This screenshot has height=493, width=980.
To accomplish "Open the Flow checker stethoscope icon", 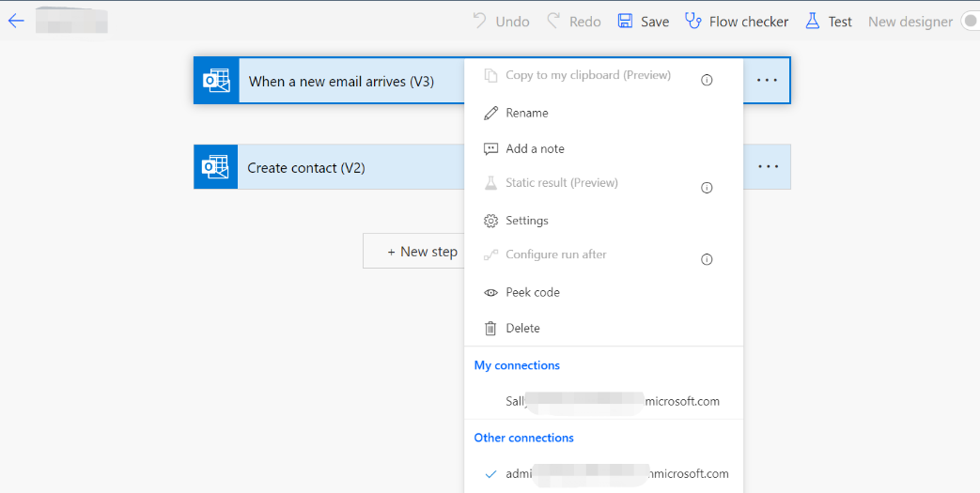I will pos(693,21).
